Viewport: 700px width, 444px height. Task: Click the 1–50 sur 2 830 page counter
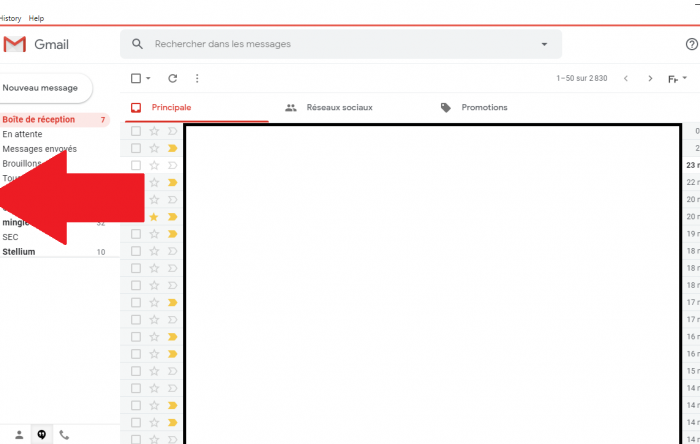tap(582, 79)
